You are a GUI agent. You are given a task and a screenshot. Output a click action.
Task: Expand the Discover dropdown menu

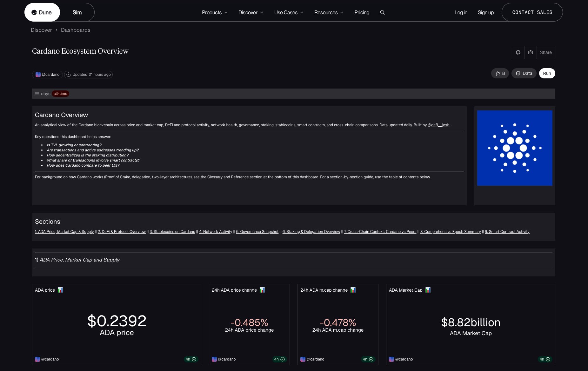coord(251,12)
